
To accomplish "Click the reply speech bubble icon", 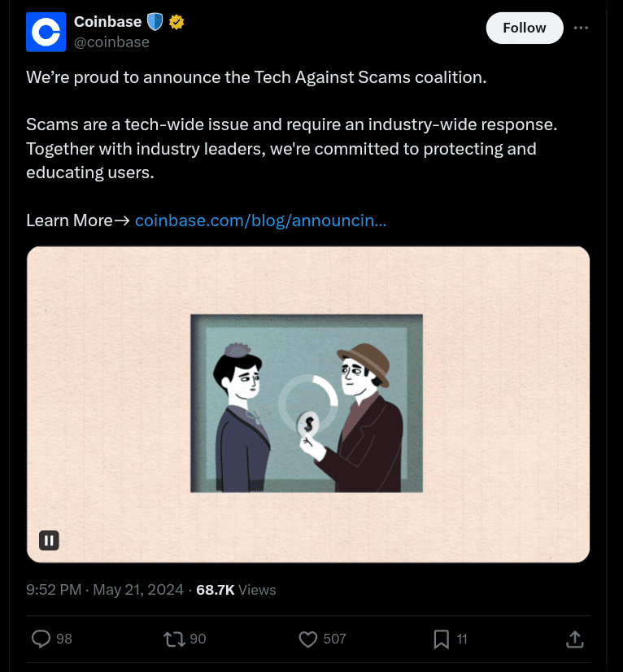I will point(41,639).
